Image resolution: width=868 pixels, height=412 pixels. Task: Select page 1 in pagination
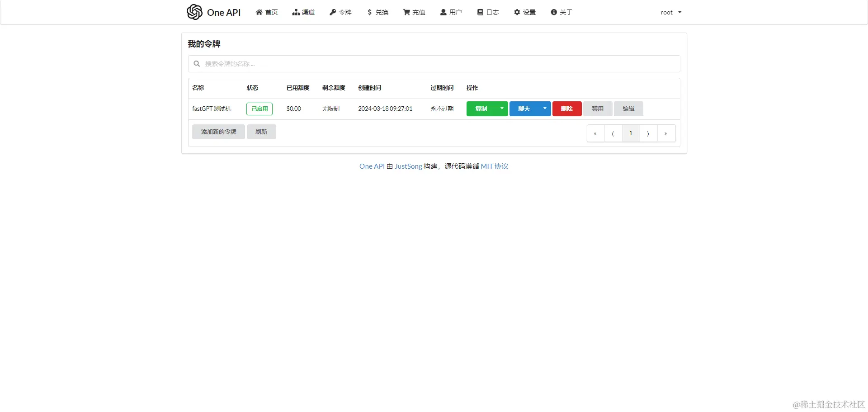631,133
